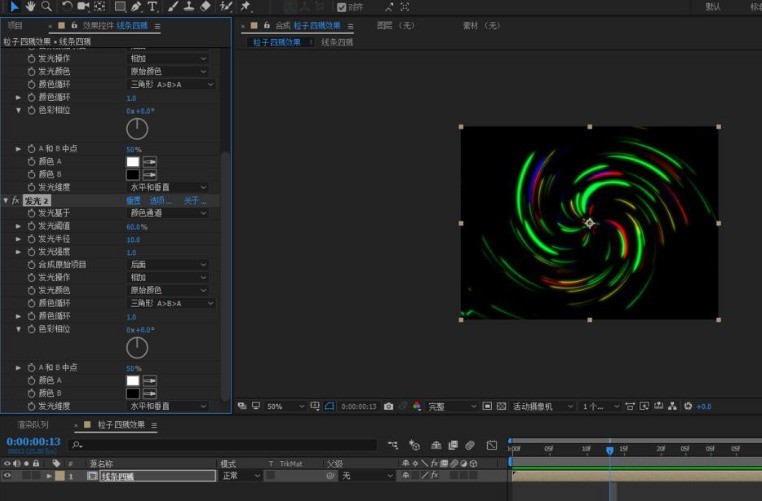762x501 pixels.
Task: Toggle the 合成原始项目 stopwatch
Action: [x=32, y=265]
